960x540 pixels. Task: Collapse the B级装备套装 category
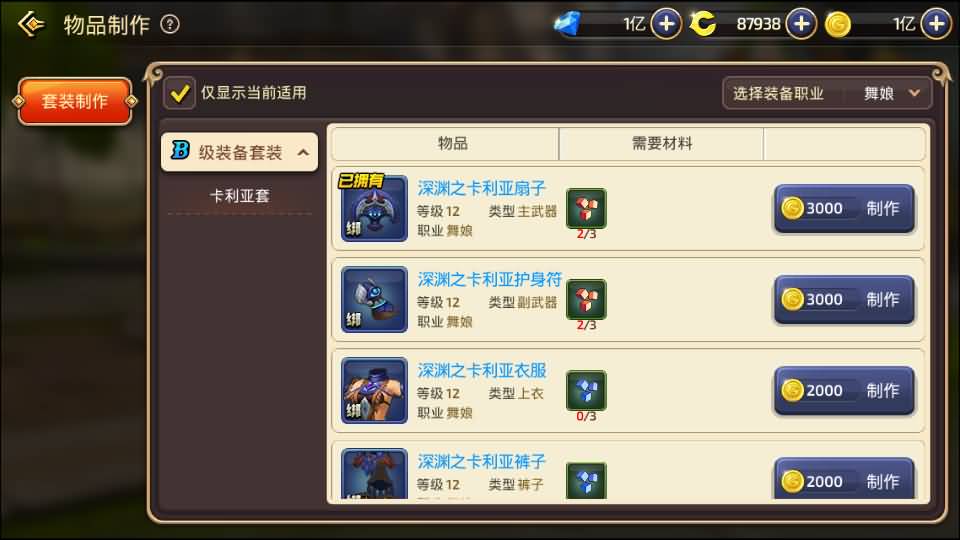pyautogui.click(x=239, y=152)
